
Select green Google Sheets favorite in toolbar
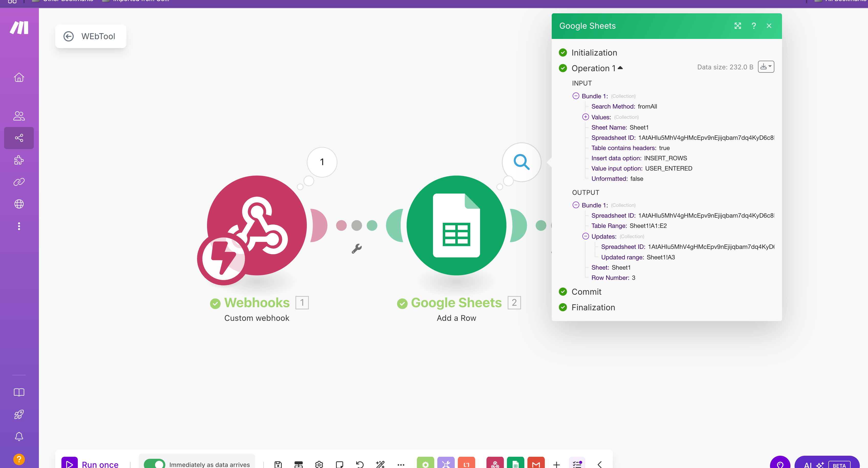pos(516,463)
